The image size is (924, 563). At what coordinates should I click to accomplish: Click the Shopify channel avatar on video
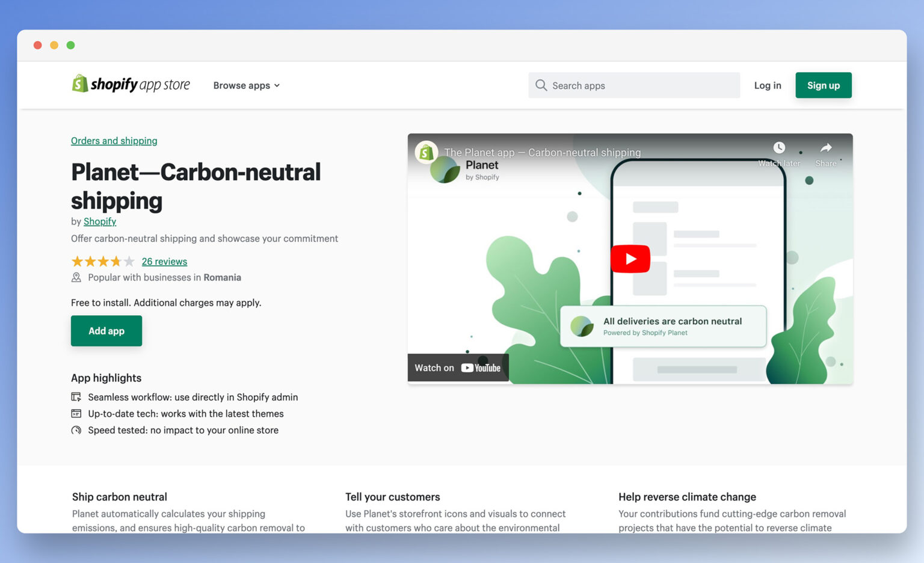pos(426,153)
